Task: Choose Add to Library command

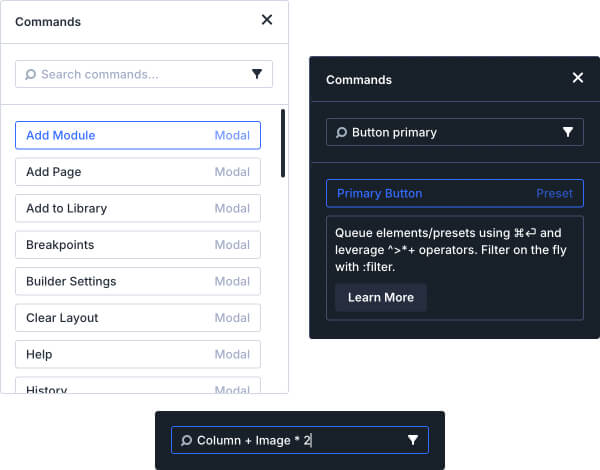Action: [138, 208]
